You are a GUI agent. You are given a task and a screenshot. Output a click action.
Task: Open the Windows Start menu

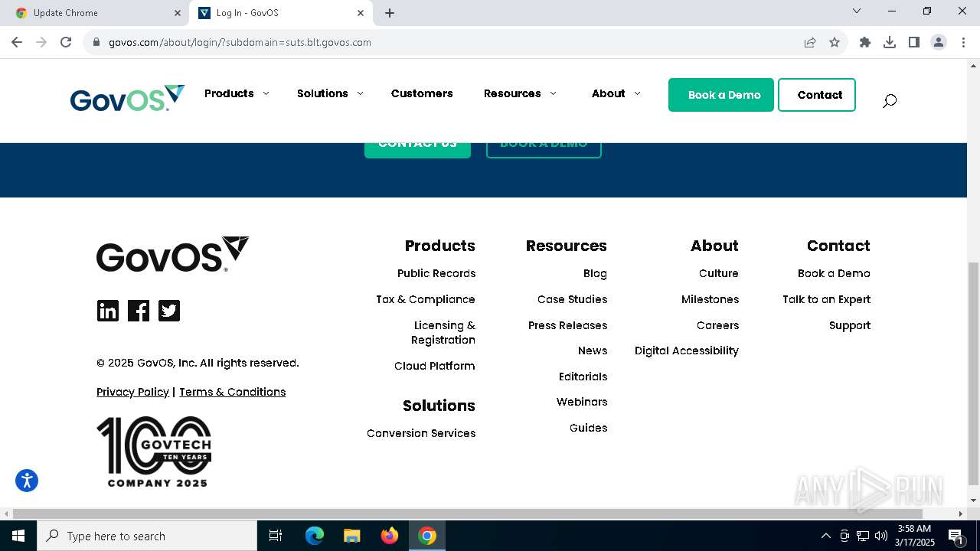click(18, 536)
